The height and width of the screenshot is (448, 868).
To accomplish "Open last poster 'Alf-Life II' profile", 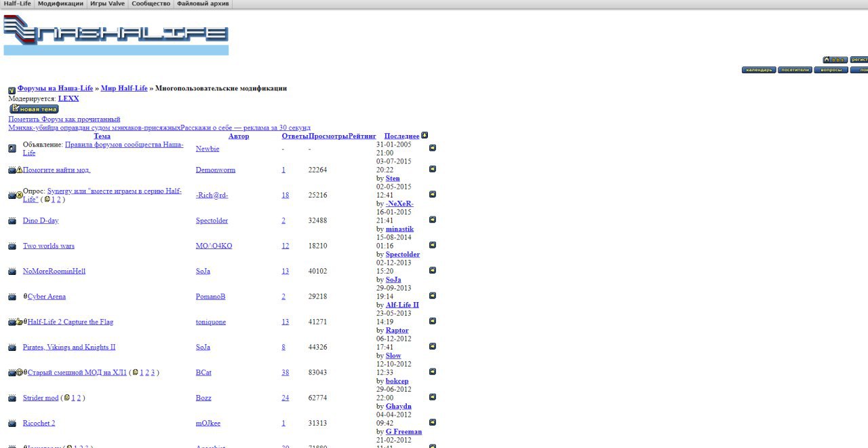I will [402, 305].
